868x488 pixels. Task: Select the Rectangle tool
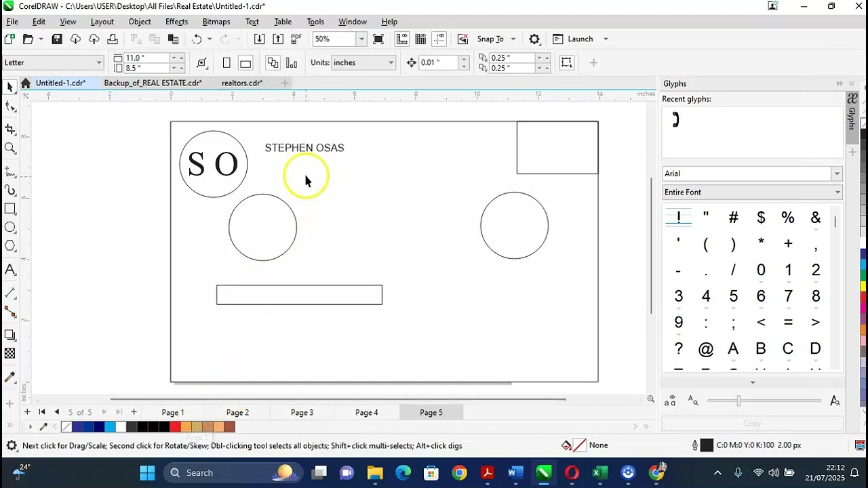click(x=10, y=209)
